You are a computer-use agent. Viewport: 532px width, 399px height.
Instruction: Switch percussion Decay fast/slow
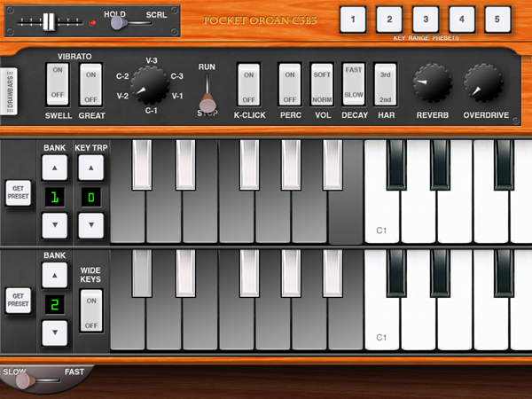354,84
